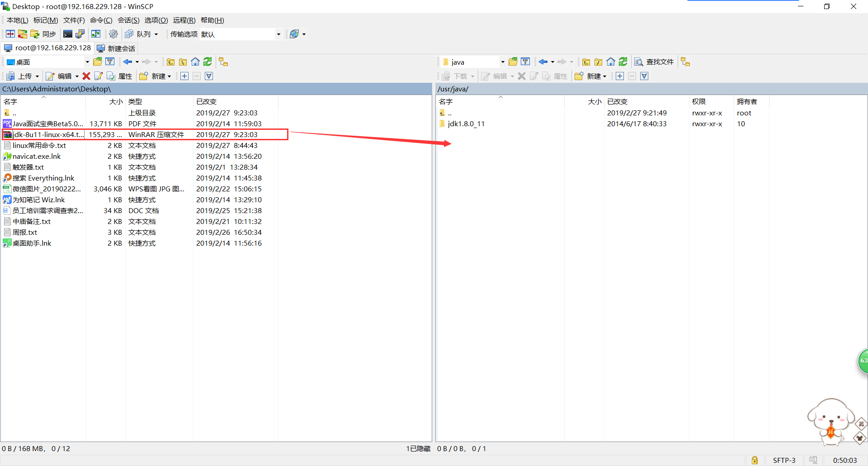Click local panel select files plus icon
Screen dimensions: 868x466
coord(184,76)
